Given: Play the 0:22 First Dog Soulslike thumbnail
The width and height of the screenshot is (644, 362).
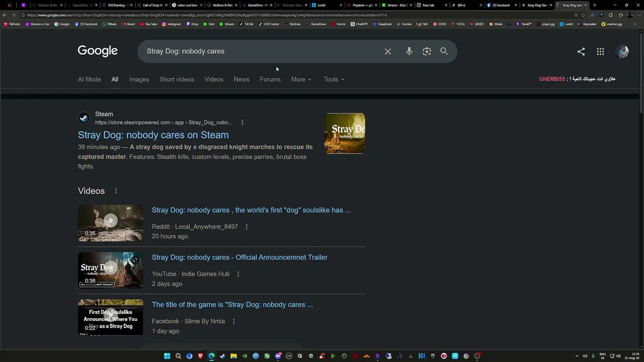Looking at the screenshot, I should pyautogui.click(x=111, y=317).
